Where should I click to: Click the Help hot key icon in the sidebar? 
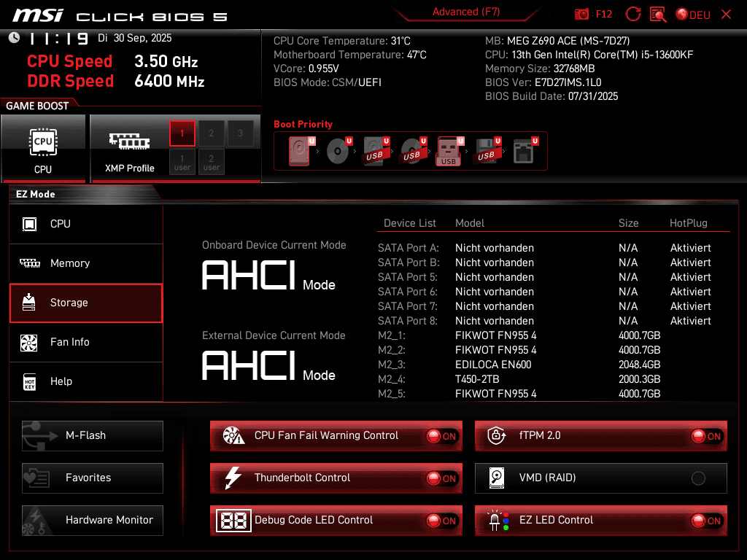pyautogui.click(x=29, y=381)
